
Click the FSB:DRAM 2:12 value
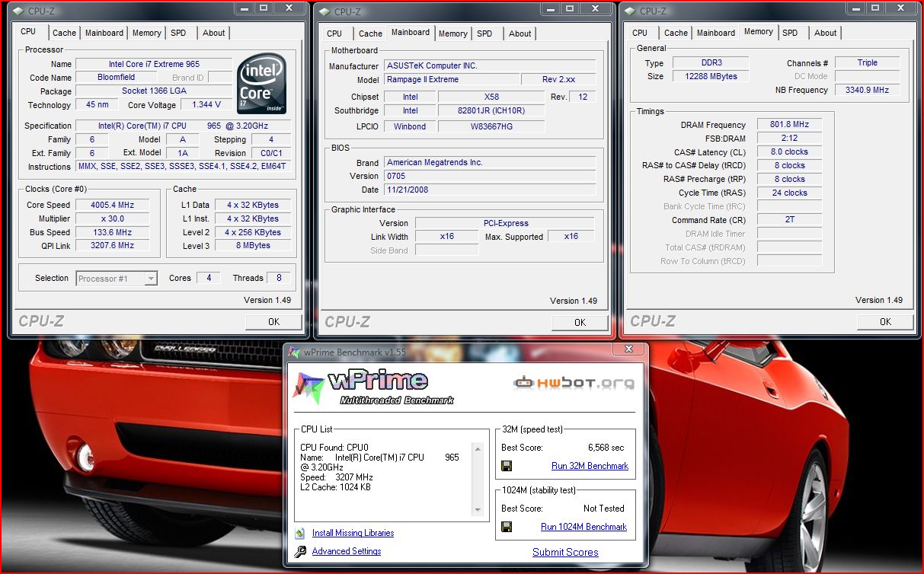pyautogui.click(x=789, y=138)
